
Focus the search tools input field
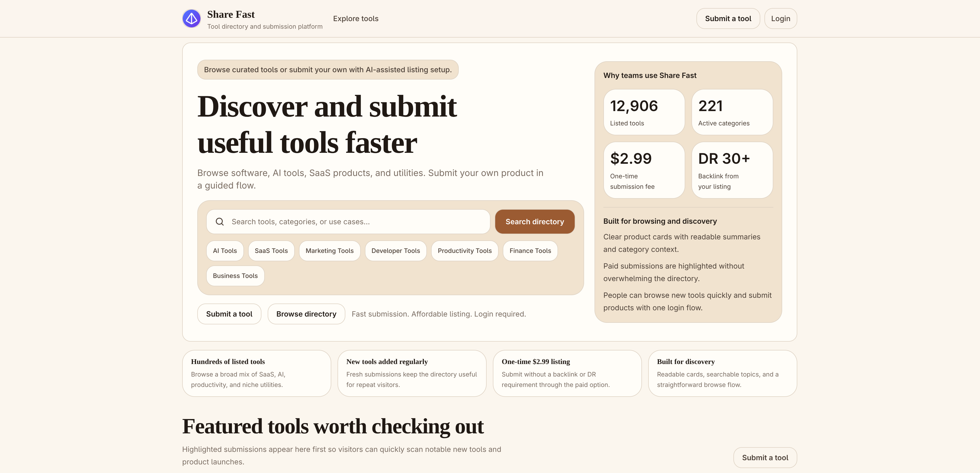click(348, 221)
